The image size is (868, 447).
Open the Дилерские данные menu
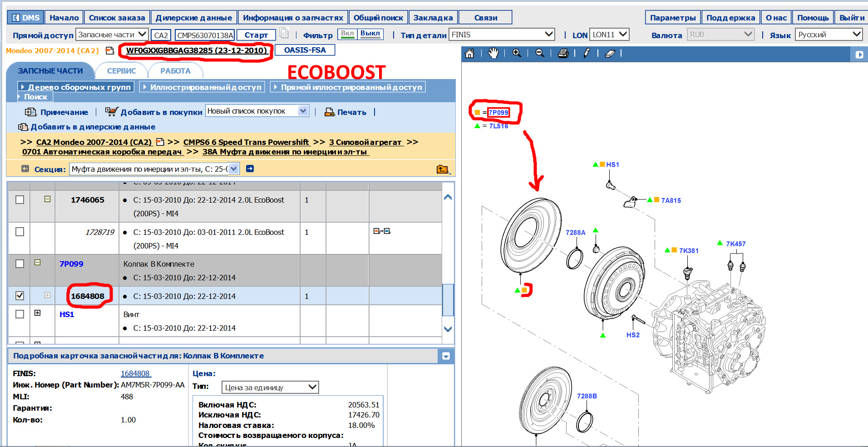(194, 18)
